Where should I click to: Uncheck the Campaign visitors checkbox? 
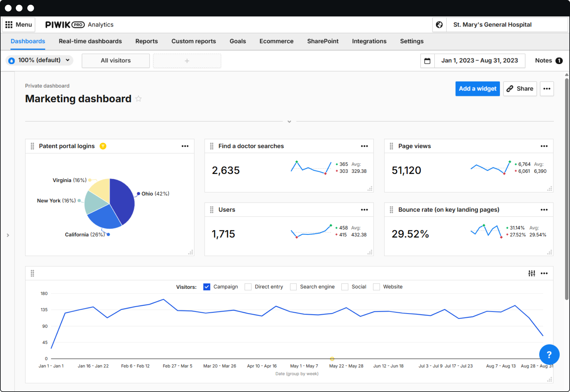pos(207,287)
